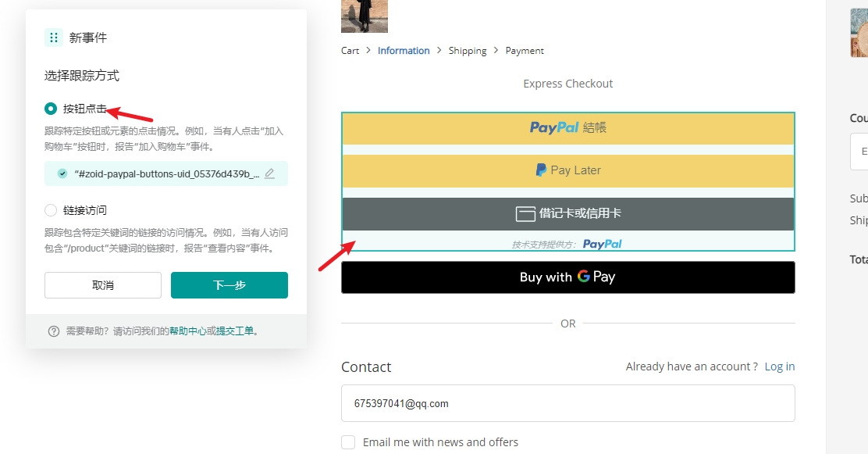The height and width of the screenshot is (454, 868).
Task: Open the 帮助中心 link
Action: coord(187,331)
